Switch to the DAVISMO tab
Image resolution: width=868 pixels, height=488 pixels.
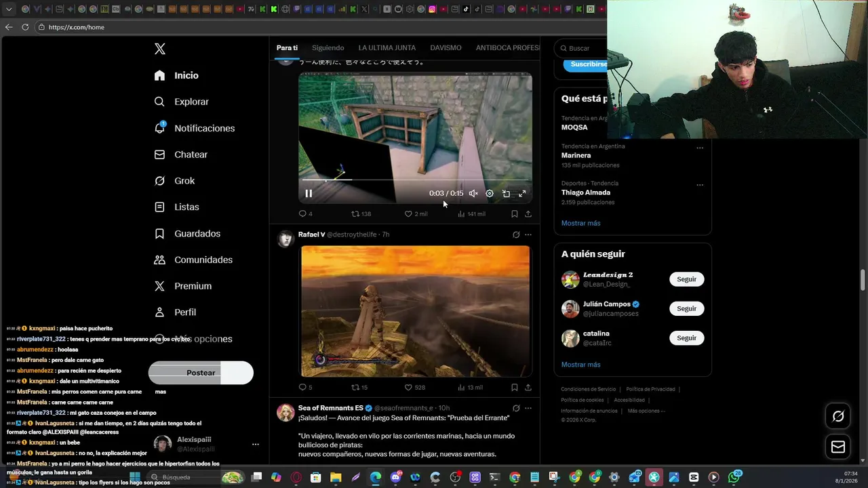pyautogui.click(x=446, y=48)
